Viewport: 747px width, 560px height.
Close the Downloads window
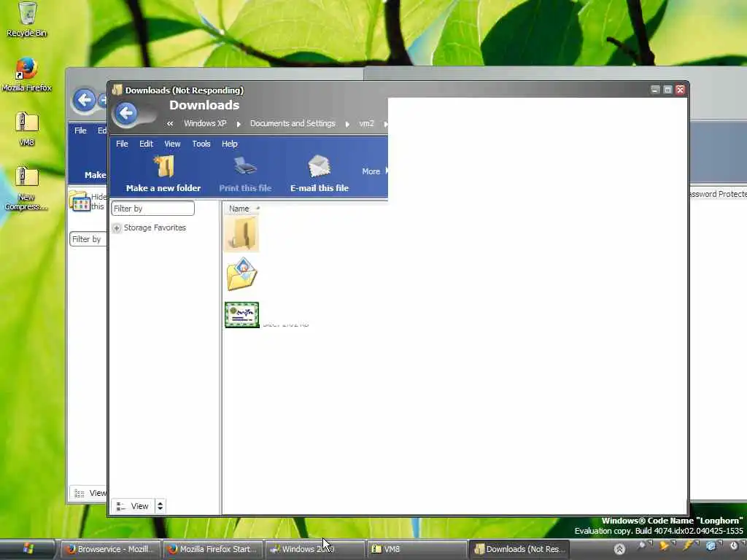pyautogui.click(x=680, y=90)
